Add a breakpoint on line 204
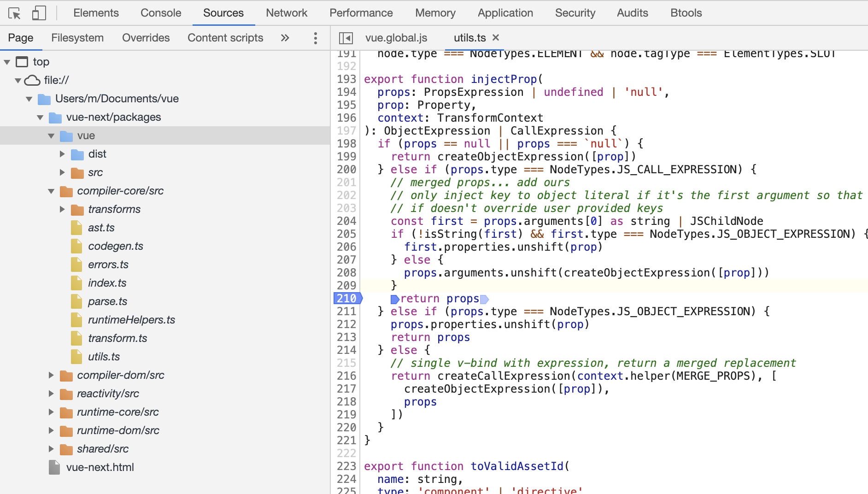 [x=346, y=221]
